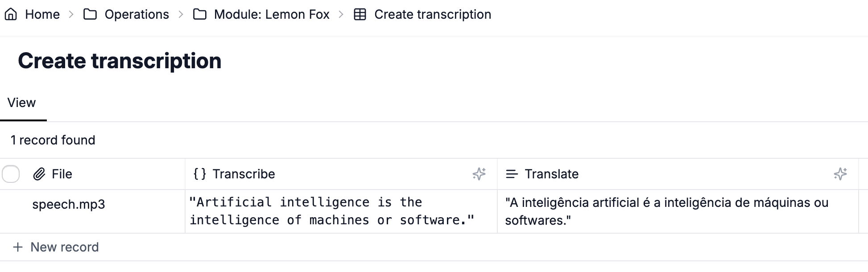Open the View tab
868x272 pixels.
coord(21,103)
